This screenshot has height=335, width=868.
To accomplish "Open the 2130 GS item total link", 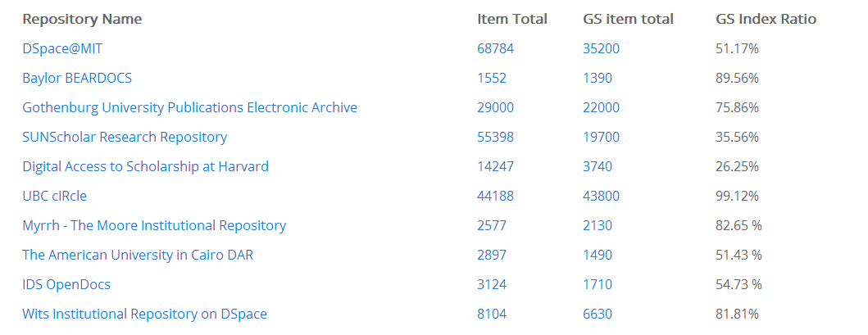I will click(598, 225).
